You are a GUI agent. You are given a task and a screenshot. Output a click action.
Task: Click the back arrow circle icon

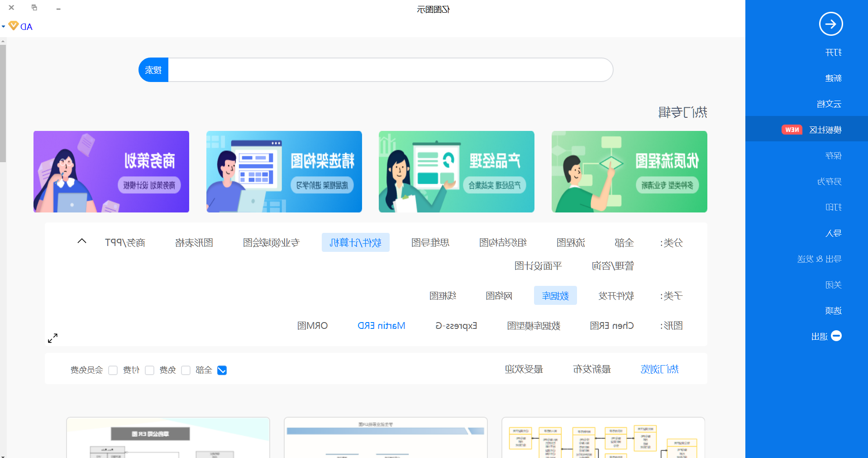830,24
